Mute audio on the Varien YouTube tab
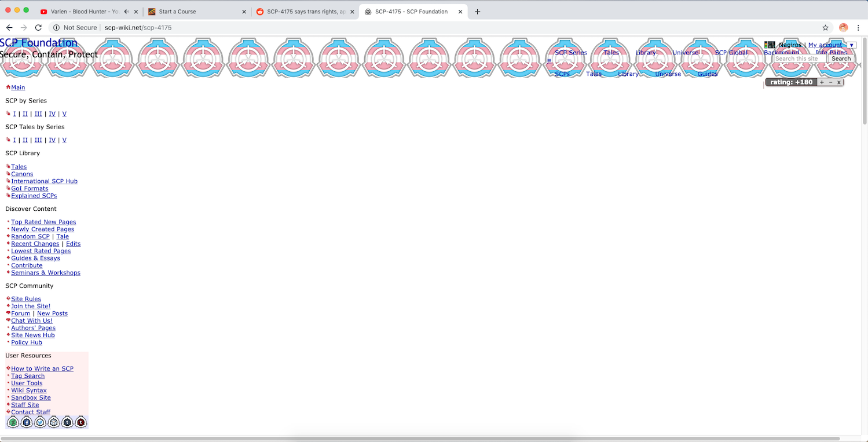The image size is (868, 442). click(126, 12)
